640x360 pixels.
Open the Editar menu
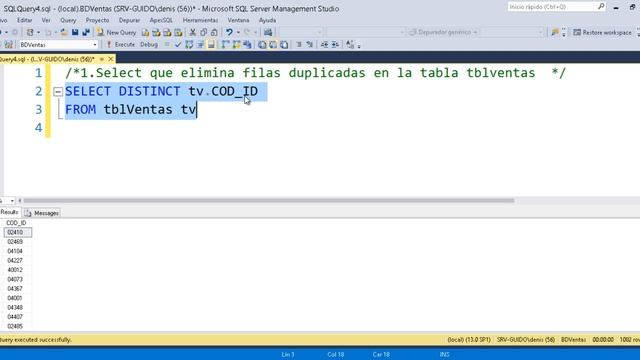[24, 20]
